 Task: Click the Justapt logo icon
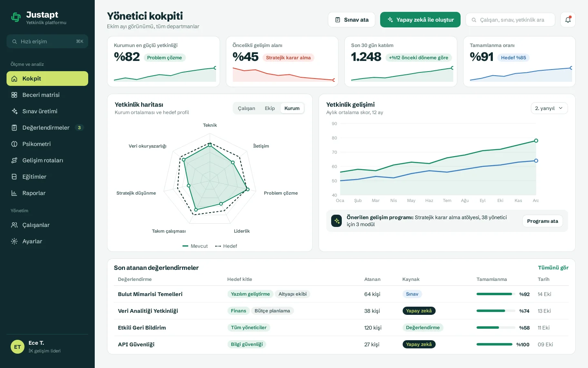pyautogui.click(x=16, y=18)
